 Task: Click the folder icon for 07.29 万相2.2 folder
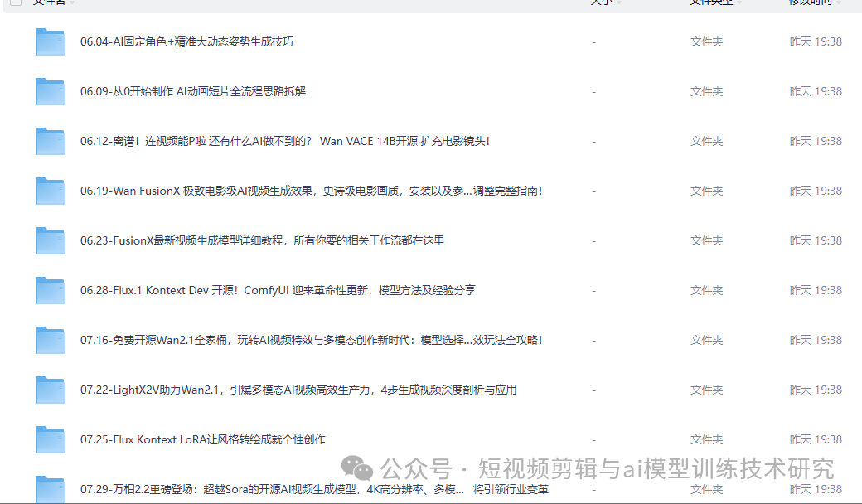(51, 489)
